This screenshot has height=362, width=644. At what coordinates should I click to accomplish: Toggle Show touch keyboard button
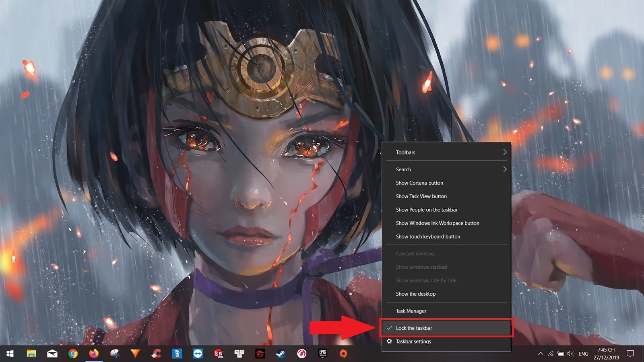pyautogui.click(x=446, y=237)
